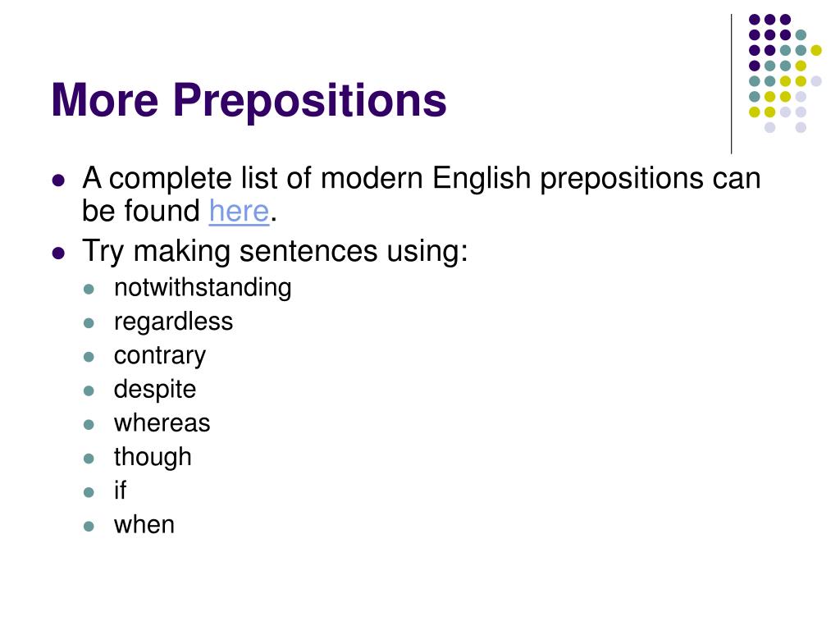The width and height of the screenshot is (840, 630).
Task: Click the word 'regardless'
Action: (174, 322)
